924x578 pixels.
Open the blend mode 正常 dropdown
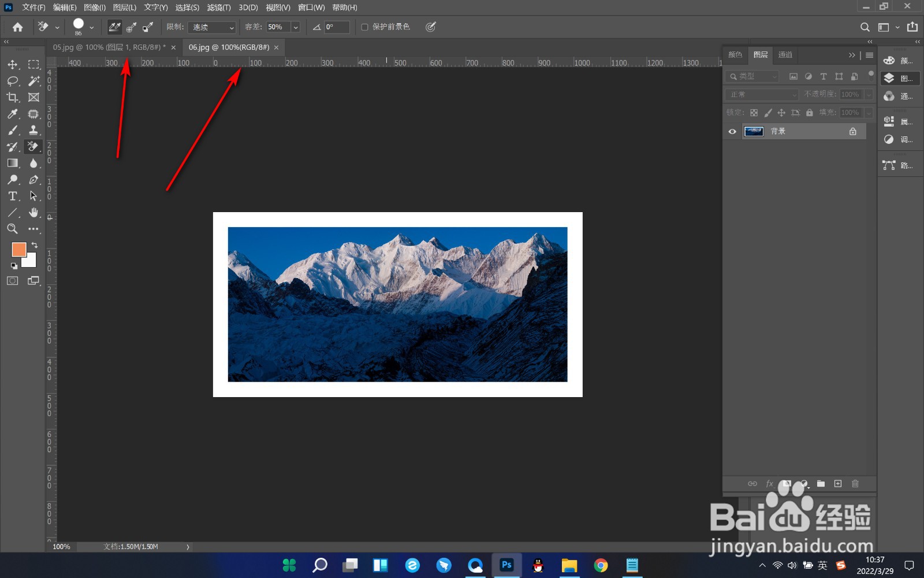pos(762,94)
